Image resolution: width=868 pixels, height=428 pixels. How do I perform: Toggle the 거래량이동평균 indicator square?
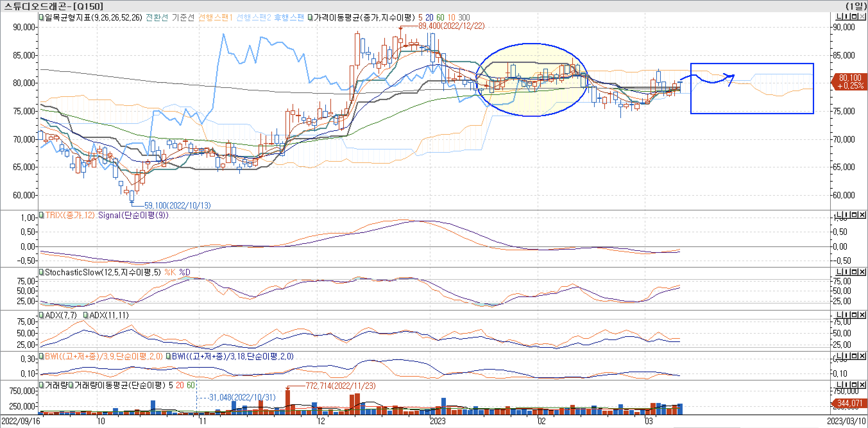(71, 385)
